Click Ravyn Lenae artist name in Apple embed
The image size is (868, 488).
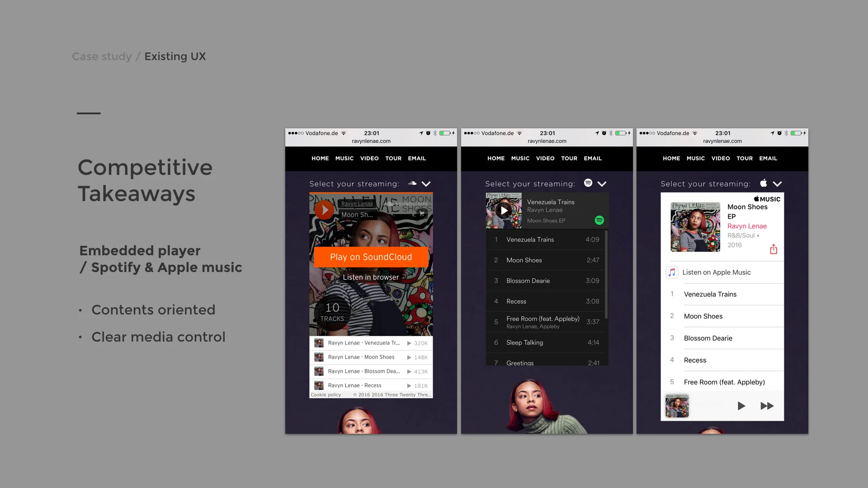(x=747, y=226)
